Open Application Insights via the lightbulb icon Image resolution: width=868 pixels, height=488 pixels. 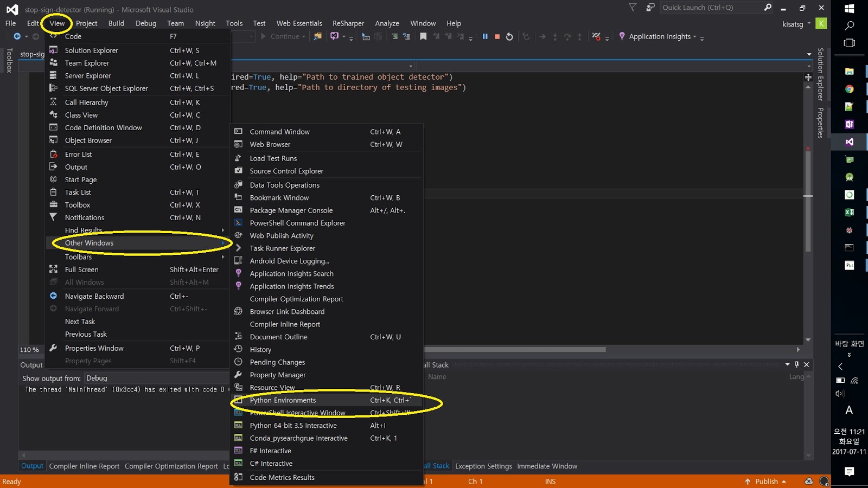click(622, 36)
